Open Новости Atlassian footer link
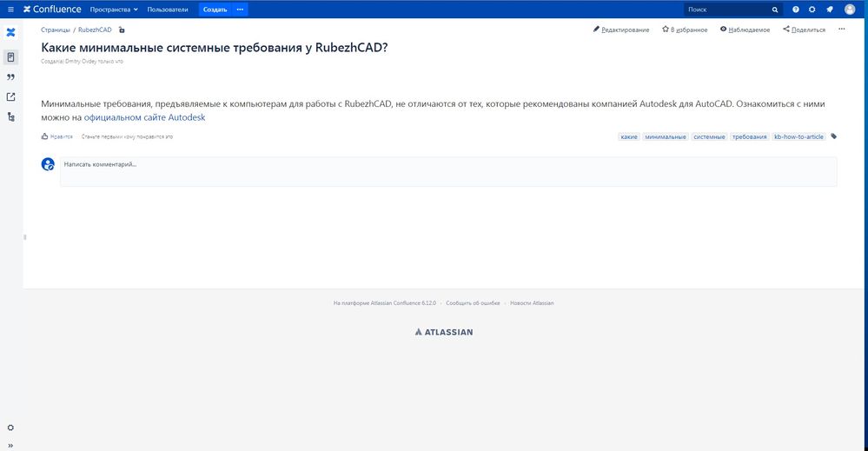This screenshot has width=868, height=451. [532, 303]
